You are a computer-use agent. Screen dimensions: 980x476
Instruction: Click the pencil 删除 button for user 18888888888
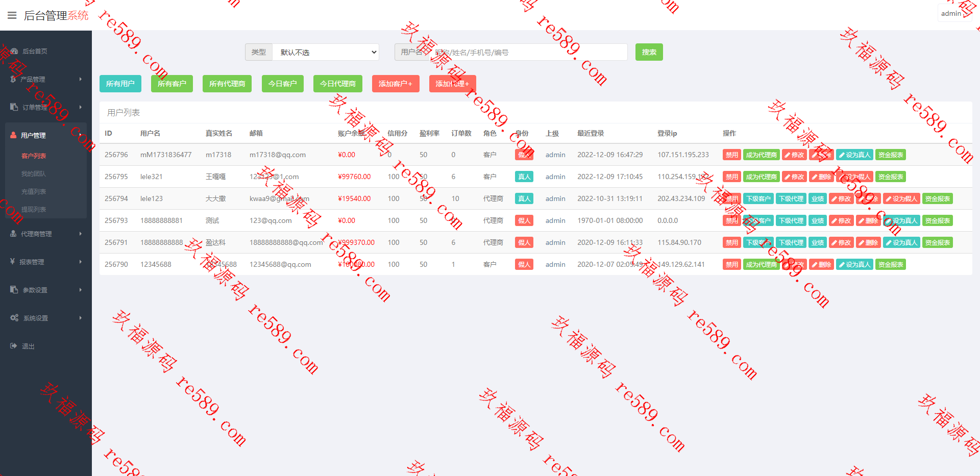[x=868, y=243]
